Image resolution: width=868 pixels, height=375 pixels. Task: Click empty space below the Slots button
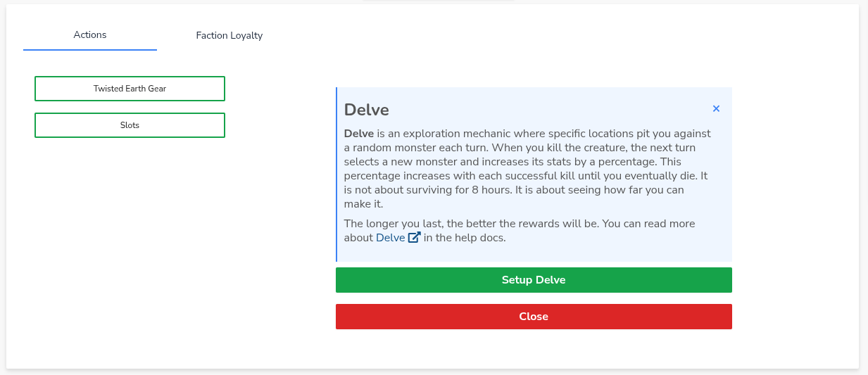pos(130,211)
